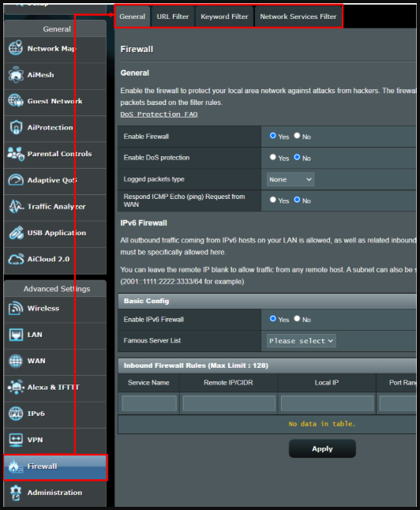Select Yes for Enable DoS protection

click(272, 157)
